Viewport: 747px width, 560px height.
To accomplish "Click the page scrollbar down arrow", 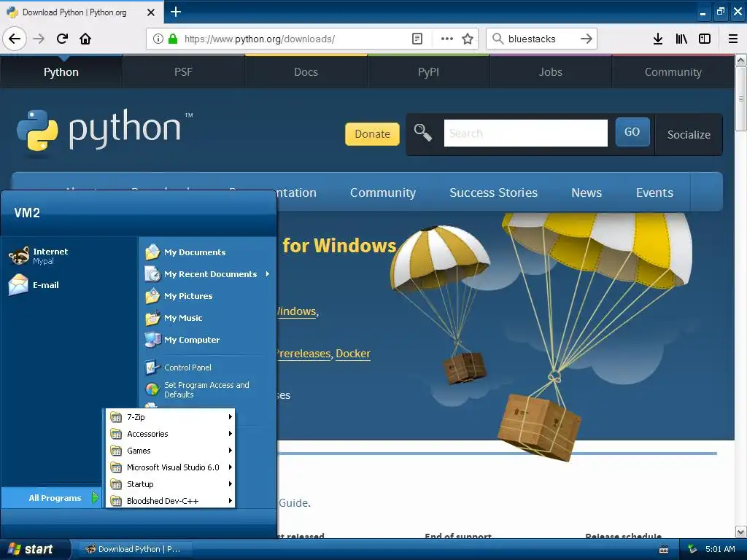I will 740,532.
